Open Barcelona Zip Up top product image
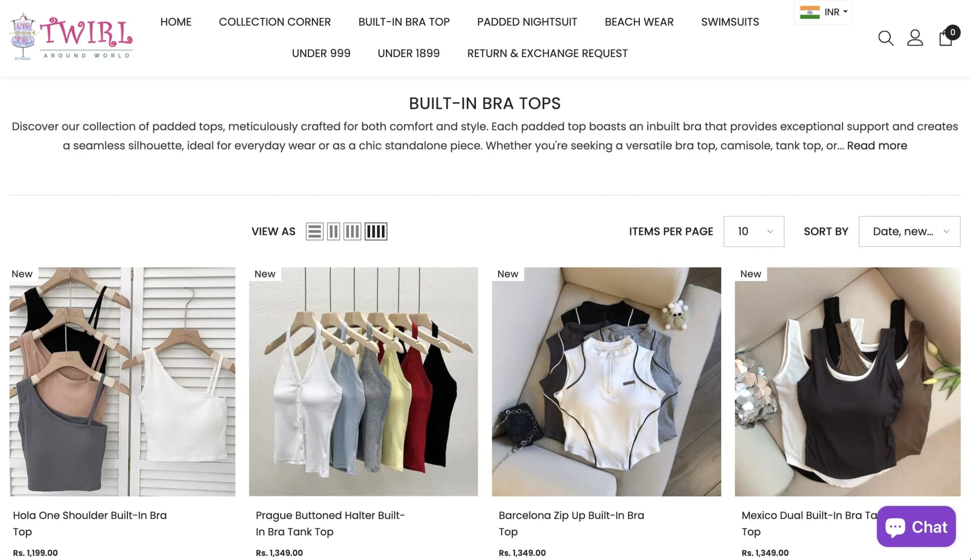The width and height of the screenshot is (971, 560). (606, 382)
